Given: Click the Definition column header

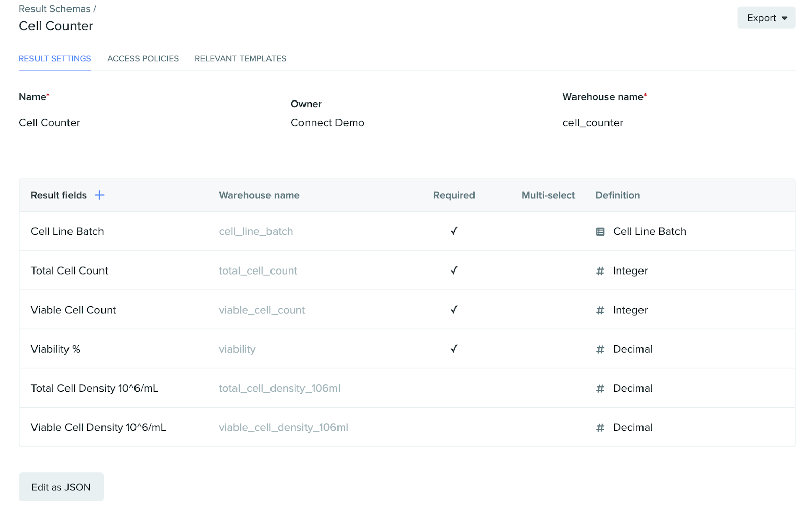Looking at the screenshot, I should pyautogui.click(x=618, y=195).
